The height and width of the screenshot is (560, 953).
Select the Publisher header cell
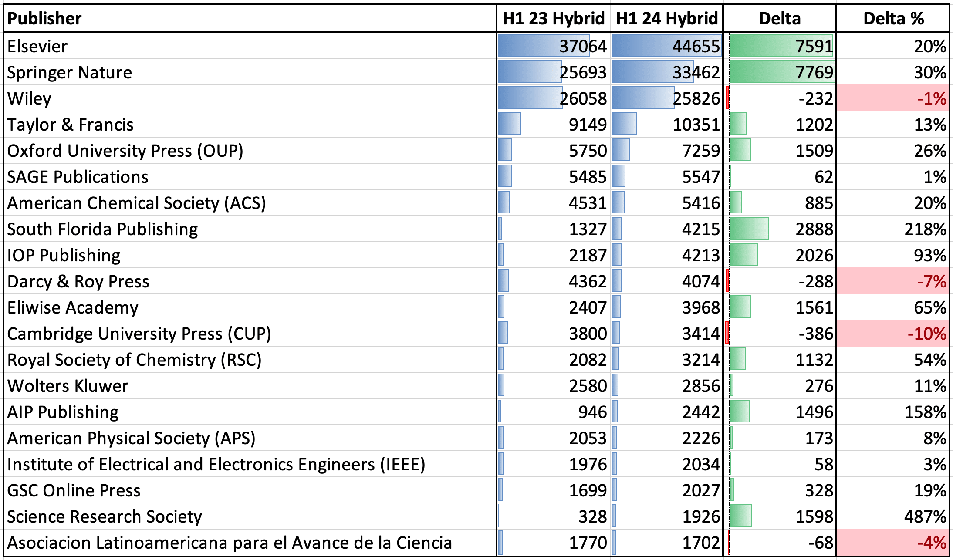pyautogui.click(x=250, y=19)
